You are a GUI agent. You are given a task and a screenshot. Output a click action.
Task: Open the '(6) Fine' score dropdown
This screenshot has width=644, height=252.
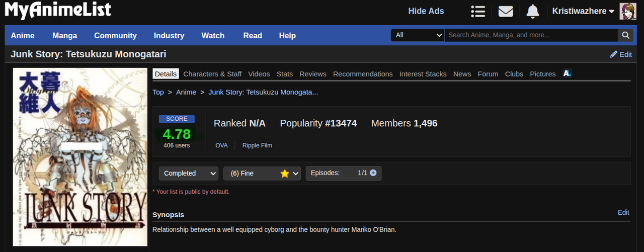point(262,173)
